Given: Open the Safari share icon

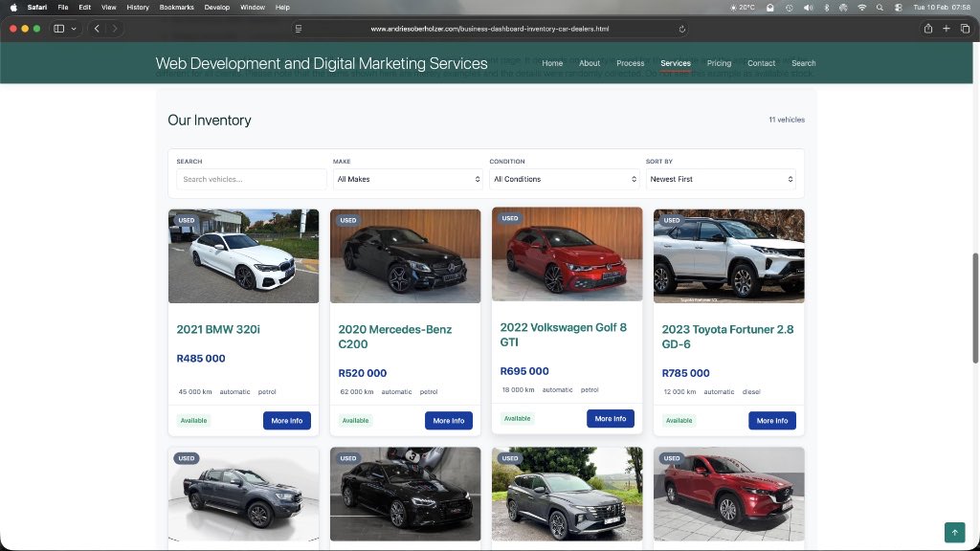Looking at the screenshot, I should pyautogui.click(x=927, y=28).
